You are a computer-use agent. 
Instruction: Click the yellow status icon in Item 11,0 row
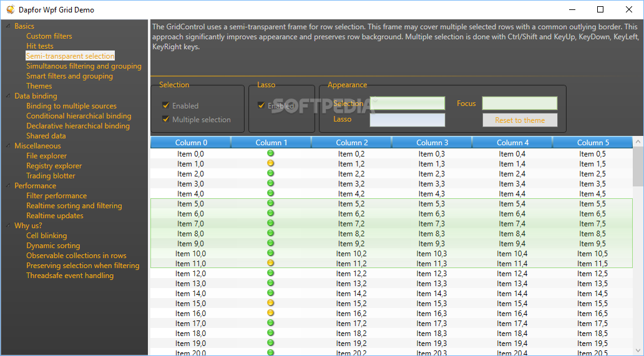coord(270,263)
